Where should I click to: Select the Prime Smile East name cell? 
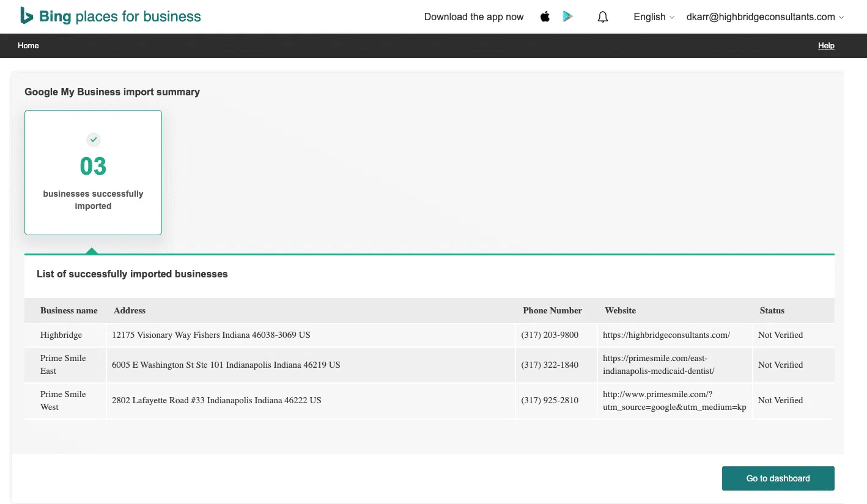coord(63,365)
